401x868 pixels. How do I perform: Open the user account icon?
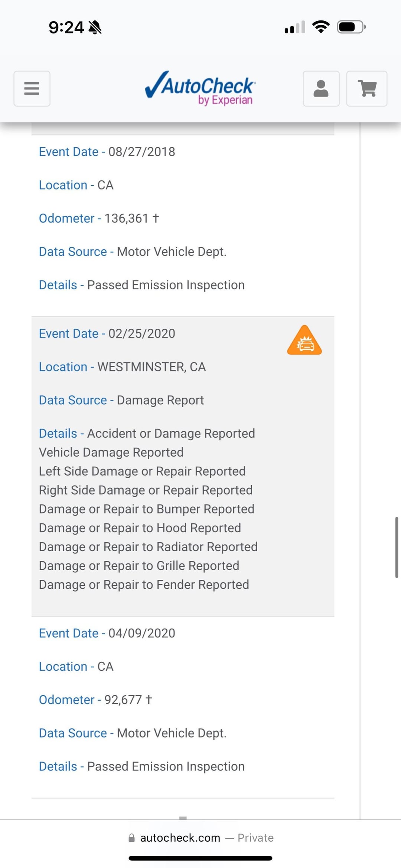click(321, 89)
